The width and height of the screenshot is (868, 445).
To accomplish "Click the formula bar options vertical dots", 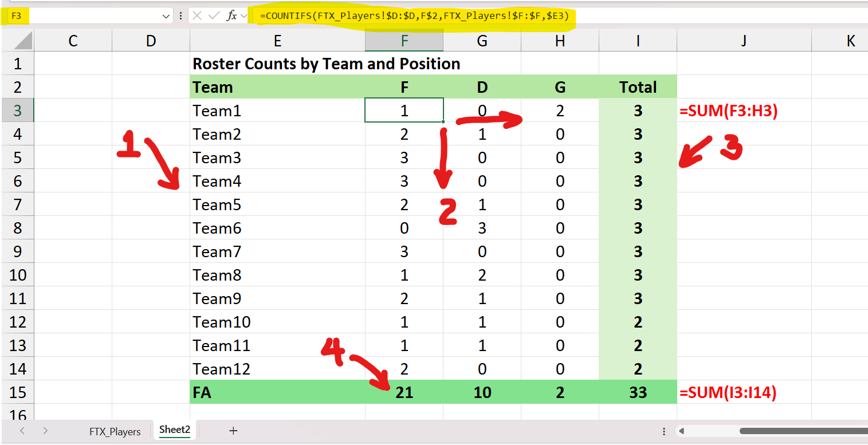I will [181, 16].
